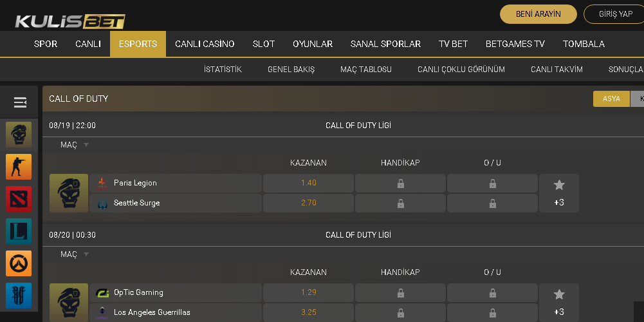
Task: Open SANAL SPORLAR section
Action: pos(385,44)
